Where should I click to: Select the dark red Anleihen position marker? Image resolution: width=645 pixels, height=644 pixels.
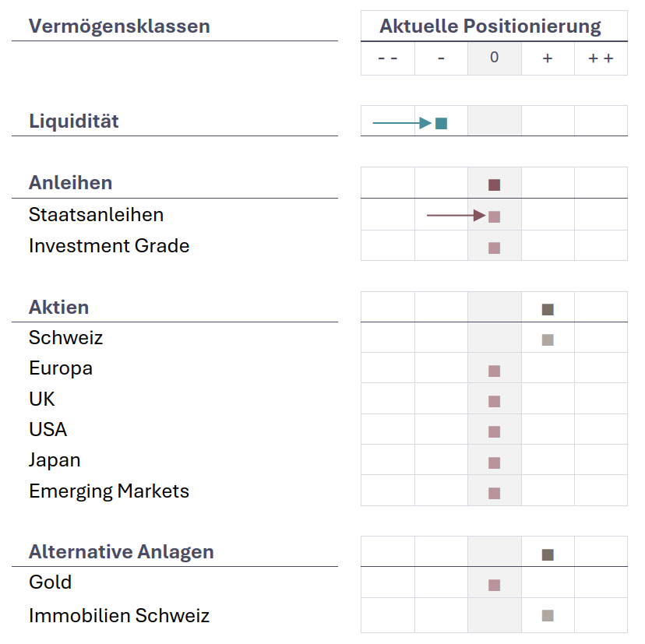(x=494, y=185)
